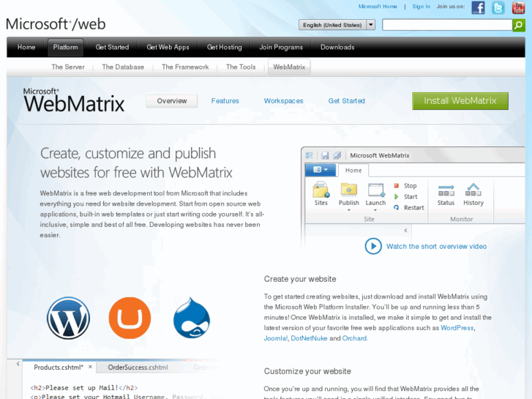Open the English (United States) language dropdown
This screenshot has width=532, height=399.
[x=337, y=25]
